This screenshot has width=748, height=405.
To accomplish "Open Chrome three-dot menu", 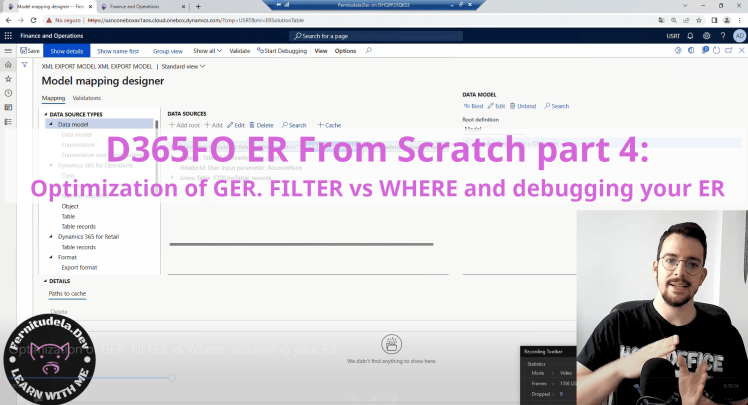I will [x=740, y=20].
